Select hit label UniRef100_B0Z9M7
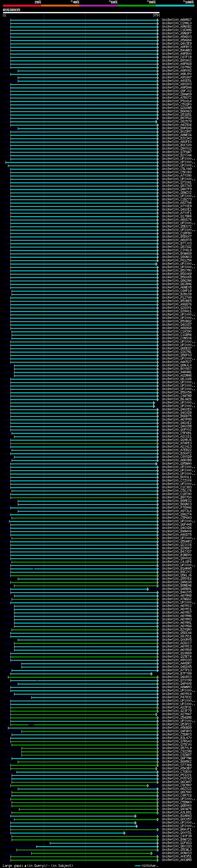Viewport: 197px width, 868px height. coord(177,132)
